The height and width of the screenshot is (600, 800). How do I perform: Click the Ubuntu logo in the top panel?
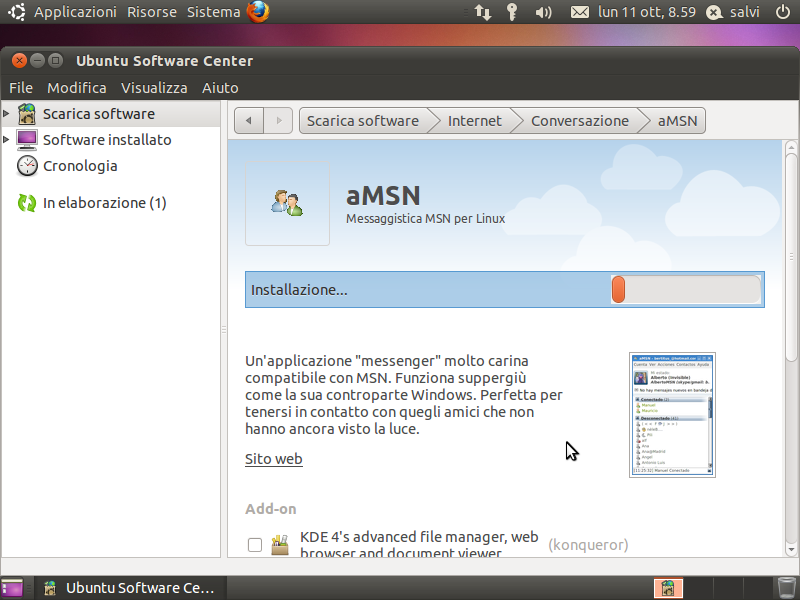click(17, 12)
